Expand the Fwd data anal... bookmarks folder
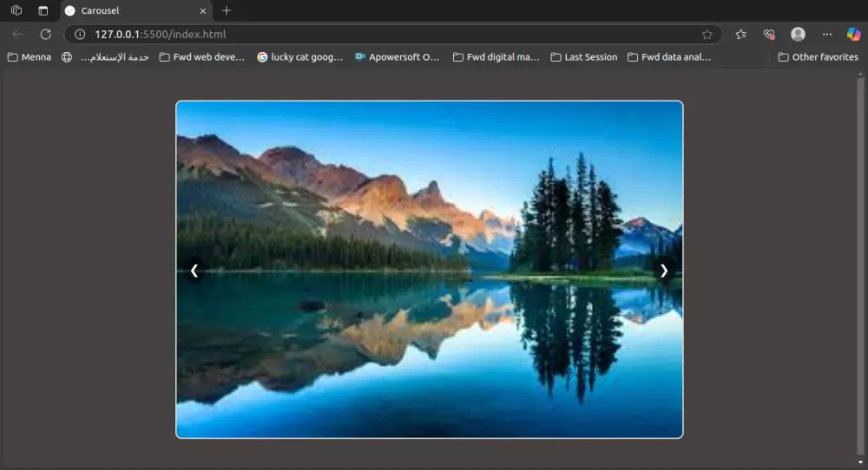The height and width of the screenshot is (470, 868). (669, 57)
